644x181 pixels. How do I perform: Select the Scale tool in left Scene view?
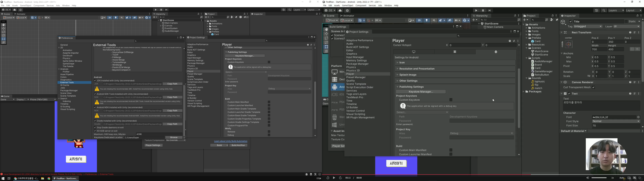(4, 36)
